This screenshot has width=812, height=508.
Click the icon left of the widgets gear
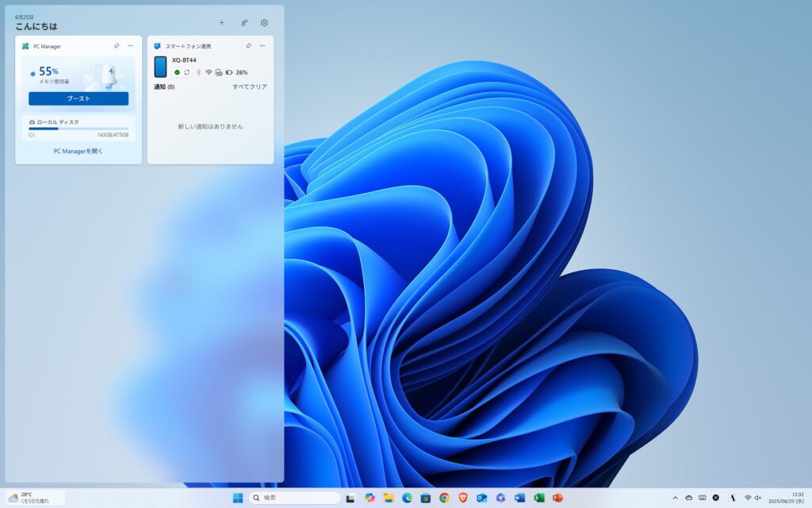[244, 23]
